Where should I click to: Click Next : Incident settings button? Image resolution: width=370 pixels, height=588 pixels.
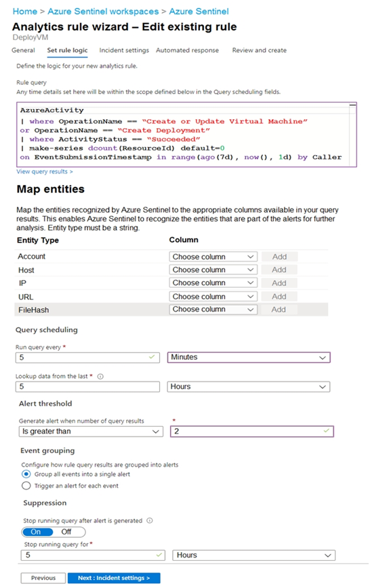coord(114,578)
